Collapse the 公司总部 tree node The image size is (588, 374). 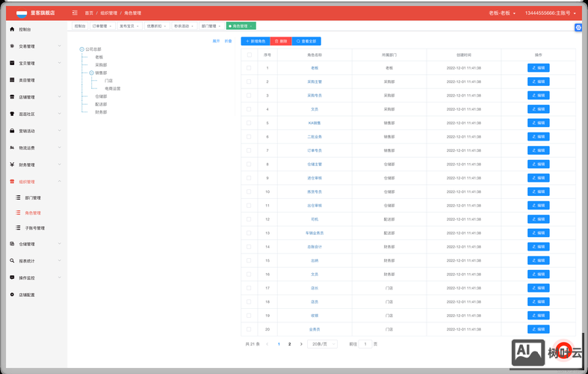(82, 49)
